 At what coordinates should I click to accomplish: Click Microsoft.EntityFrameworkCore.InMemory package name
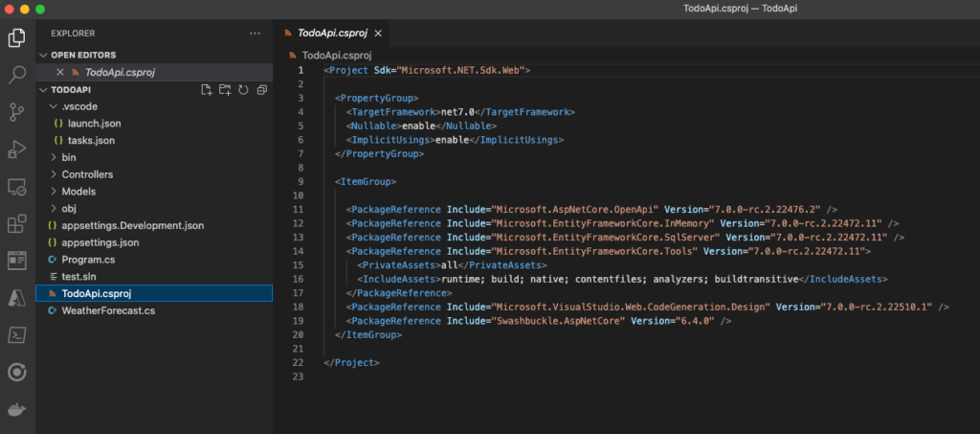coord(605,223)
